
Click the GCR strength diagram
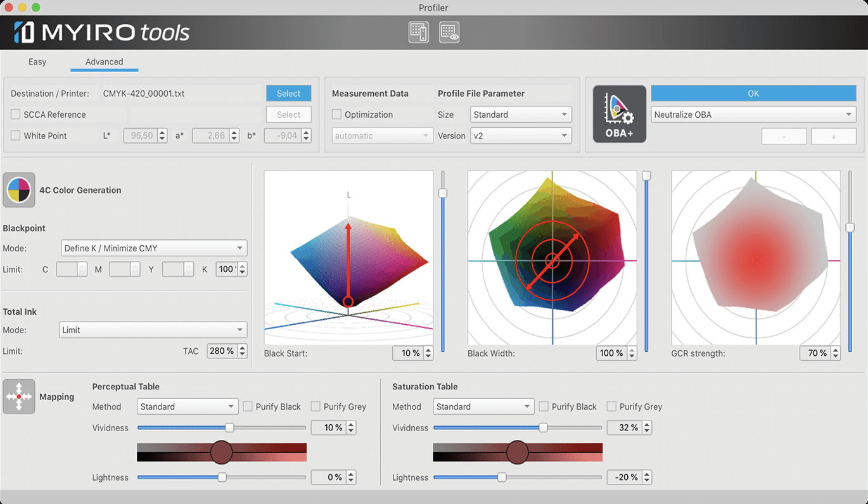click(x=756, y=258)
